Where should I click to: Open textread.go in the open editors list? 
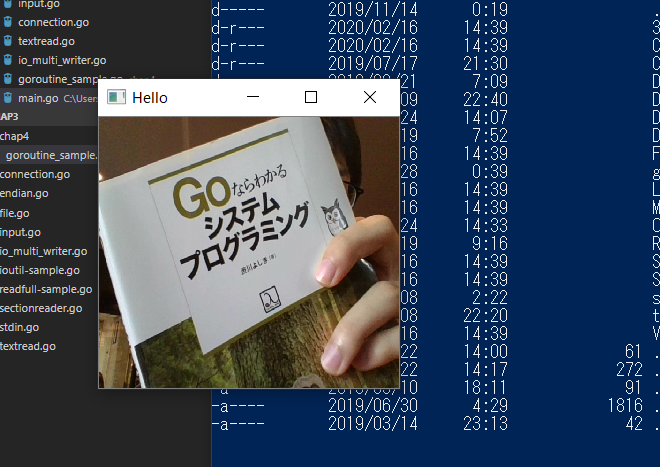pos(46,41)
